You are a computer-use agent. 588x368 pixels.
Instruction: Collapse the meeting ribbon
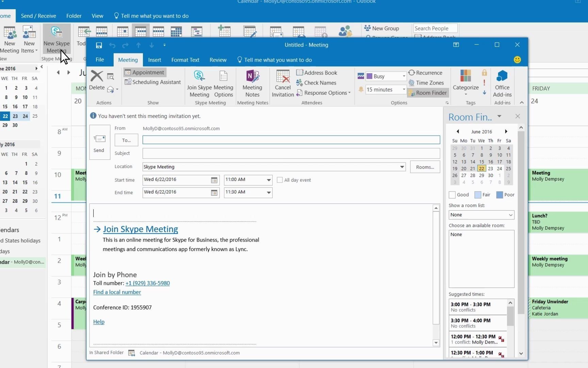coord(522,103)
